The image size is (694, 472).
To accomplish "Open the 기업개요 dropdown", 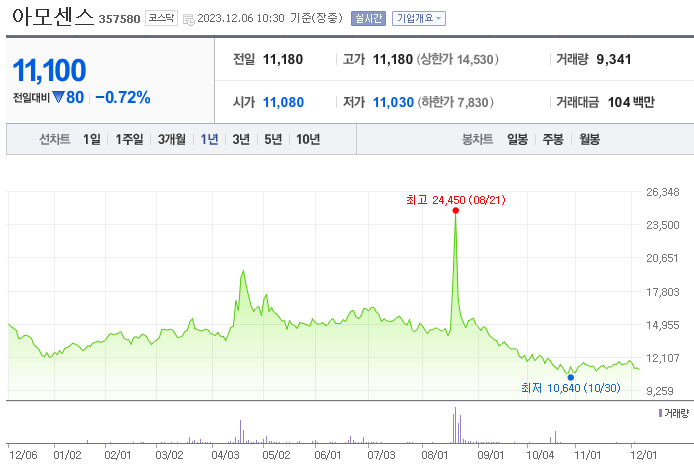I will click(419, 18).
